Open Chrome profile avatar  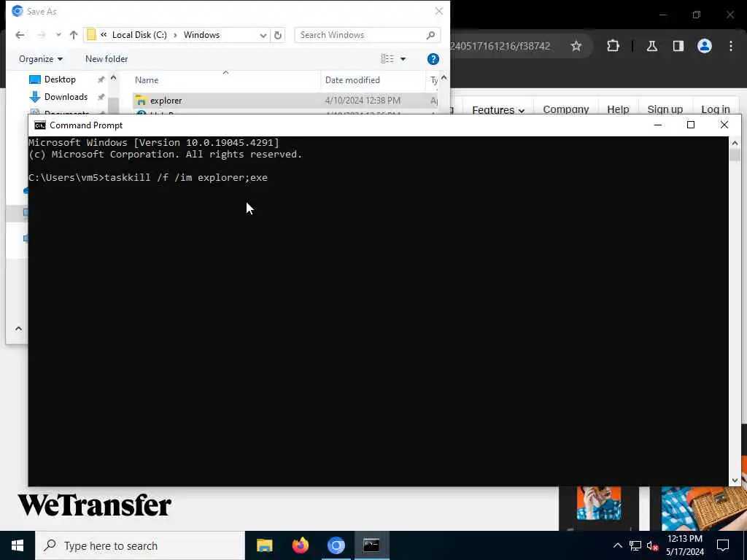click(705, 46)
